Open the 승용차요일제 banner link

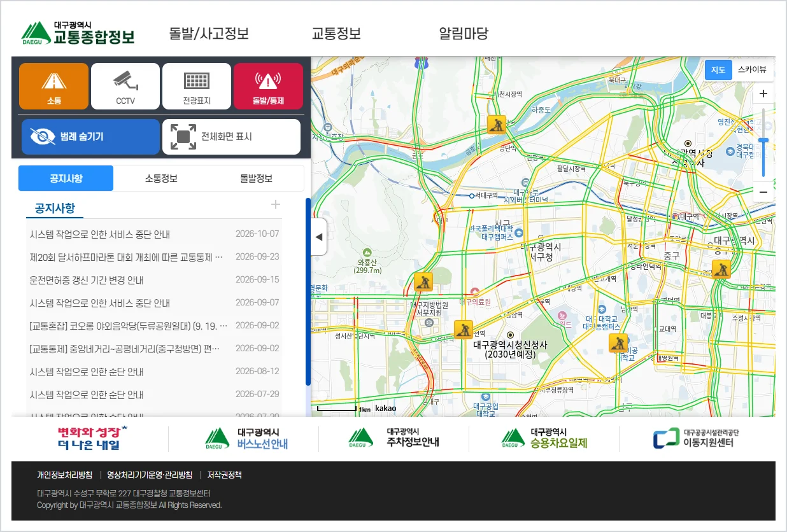(x=544, y=438)
